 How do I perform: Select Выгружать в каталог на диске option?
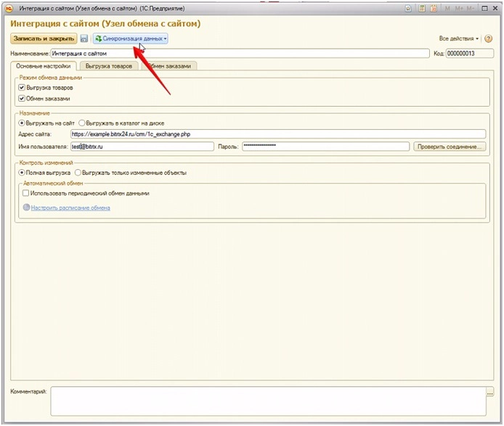(81, 123)
